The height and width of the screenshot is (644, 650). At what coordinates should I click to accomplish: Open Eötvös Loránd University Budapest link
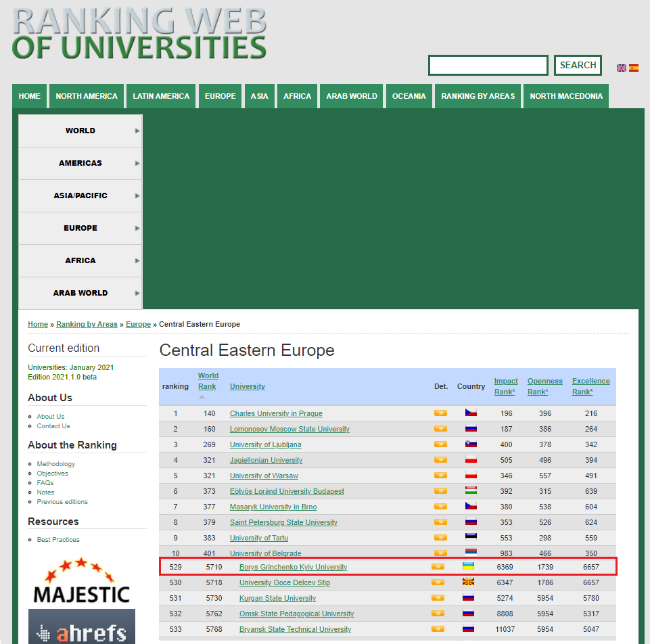click(x=287, y=491)
